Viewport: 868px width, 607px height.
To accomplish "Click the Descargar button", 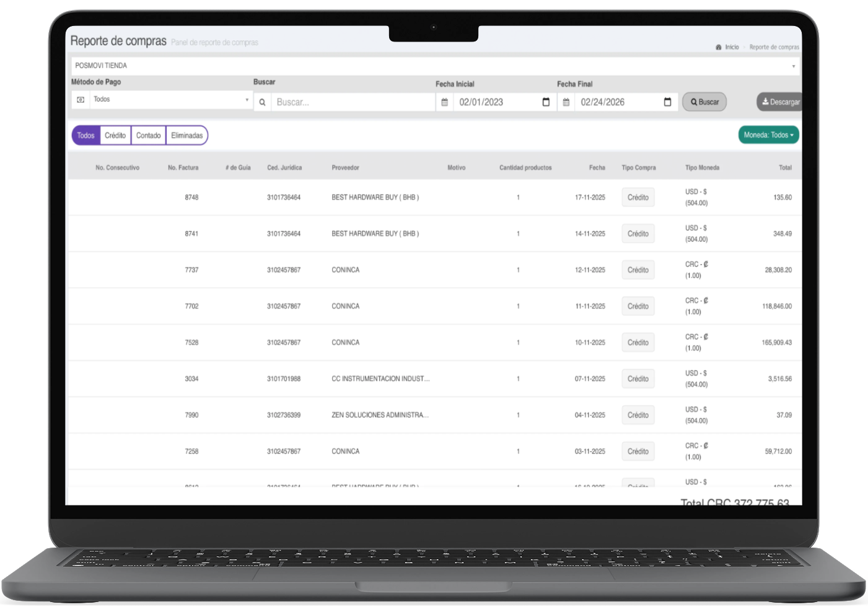I will click(x=779, y=101).
